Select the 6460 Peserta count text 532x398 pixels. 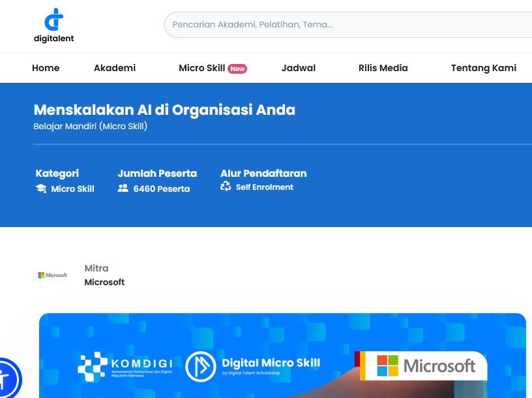(162, 189)
